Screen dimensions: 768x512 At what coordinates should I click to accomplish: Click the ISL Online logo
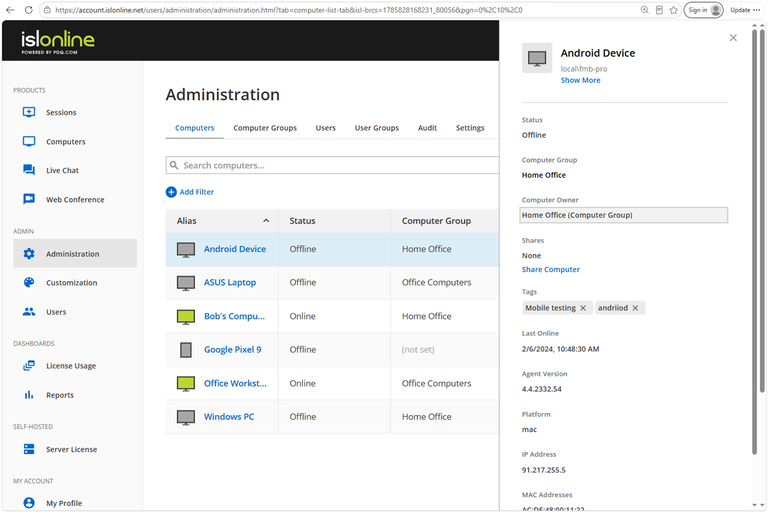click(x=58, y=42)
